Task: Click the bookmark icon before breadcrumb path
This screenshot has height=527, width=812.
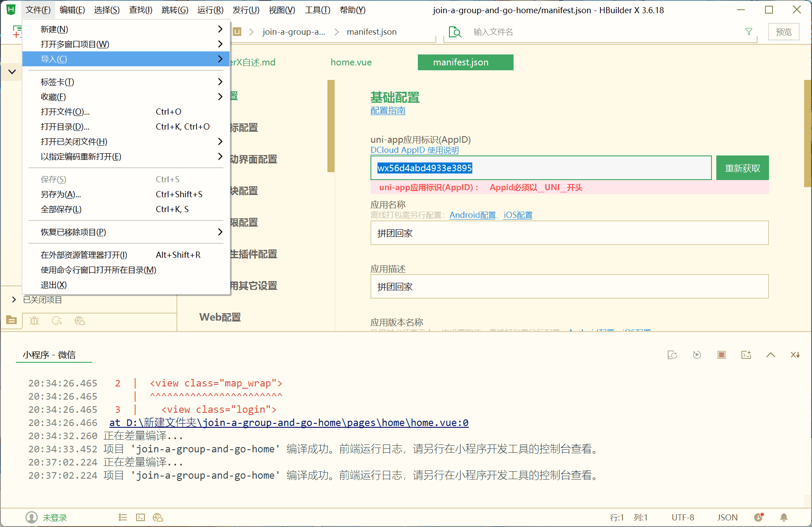Action: (237, 32)
